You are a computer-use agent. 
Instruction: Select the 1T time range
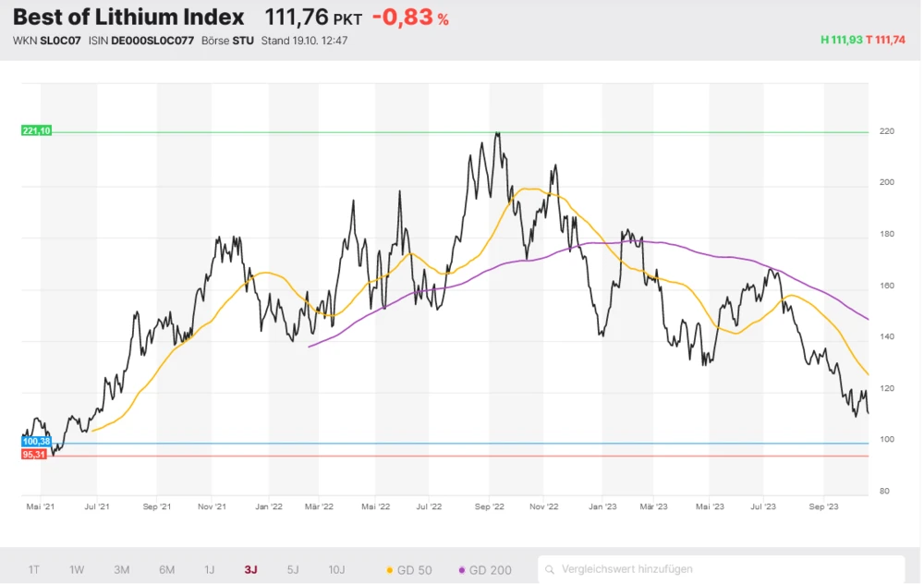(x=34, y=569)
